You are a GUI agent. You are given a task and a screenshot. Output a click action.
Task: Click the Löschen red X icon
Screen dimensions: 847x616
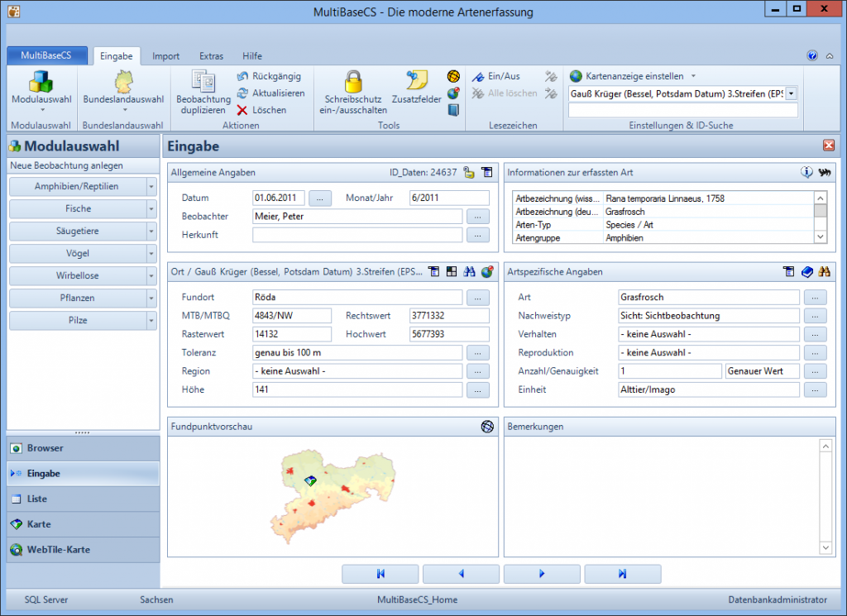242,110
